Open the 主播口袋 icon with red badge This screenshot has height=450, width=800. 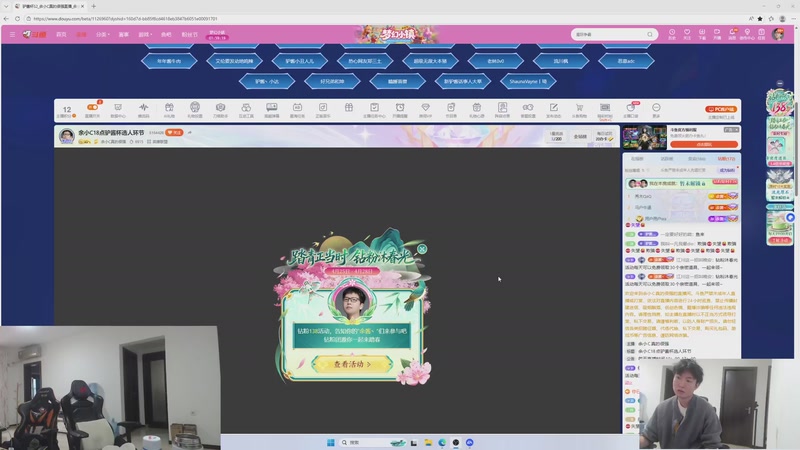pos(631,109)
